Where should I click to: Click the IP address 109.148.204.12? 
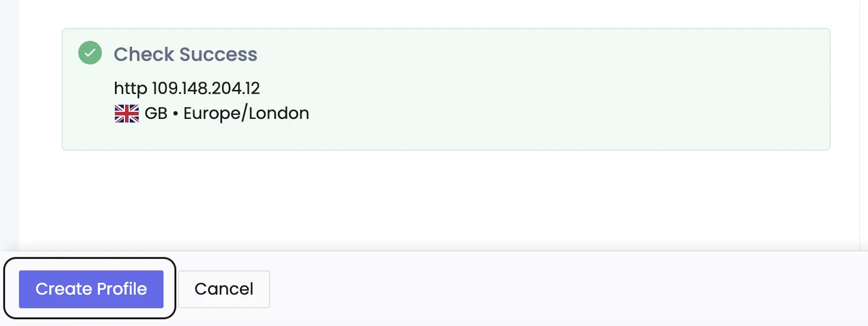(206, 89)
